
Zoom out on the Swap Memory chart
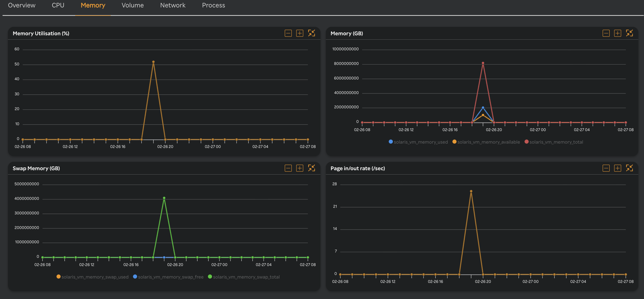(x=288, y=168)
